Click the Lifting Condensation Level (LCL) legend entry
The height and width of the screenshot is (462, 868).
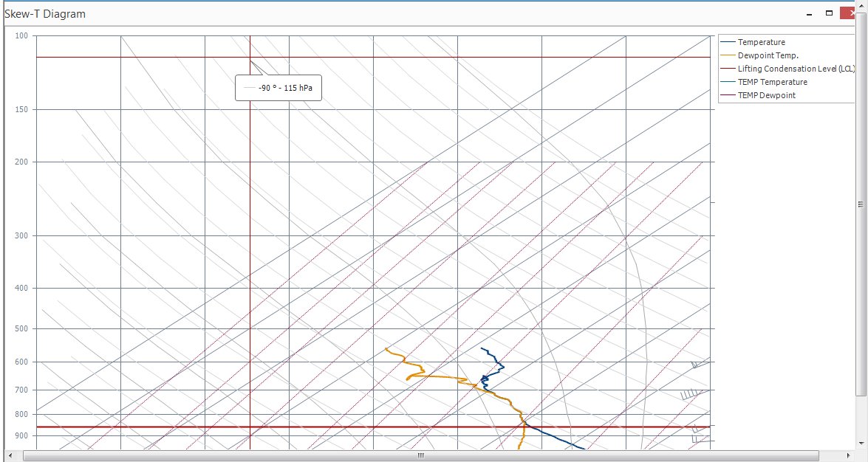pos(788,69)
